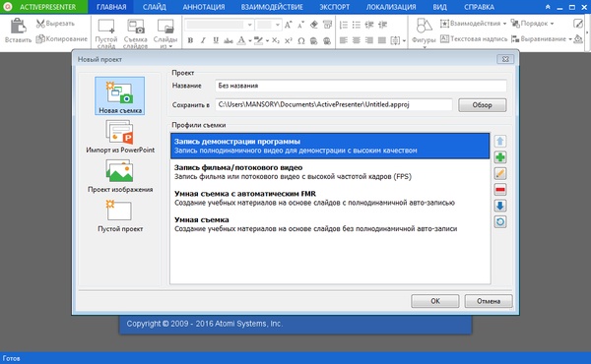Click the Текстовая надпись text caption tool
This screenshot has height=364, width=591.
pos(474,38)
